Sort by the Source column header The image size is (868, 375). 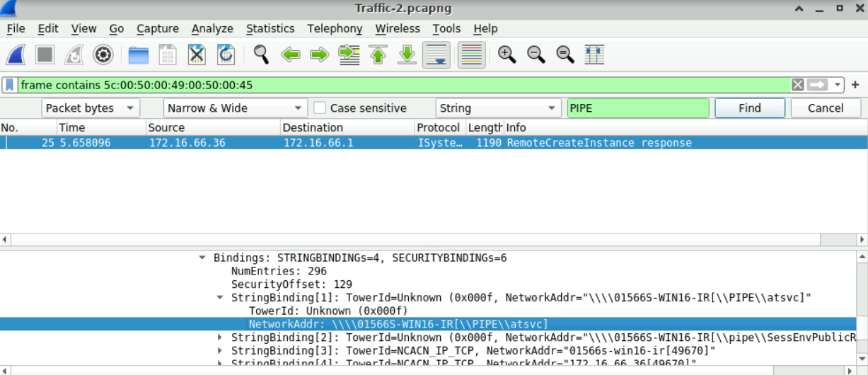(213, 127)
